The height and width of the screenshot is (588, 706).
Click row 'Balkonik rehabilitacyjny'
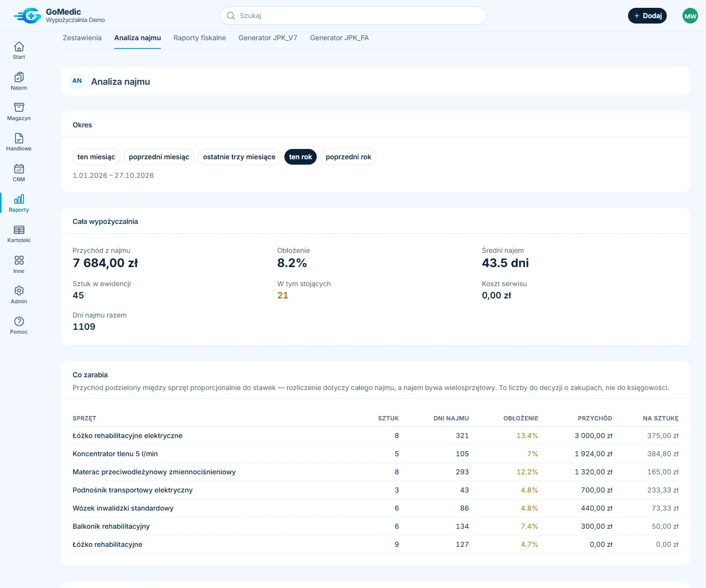coord(376,526)
